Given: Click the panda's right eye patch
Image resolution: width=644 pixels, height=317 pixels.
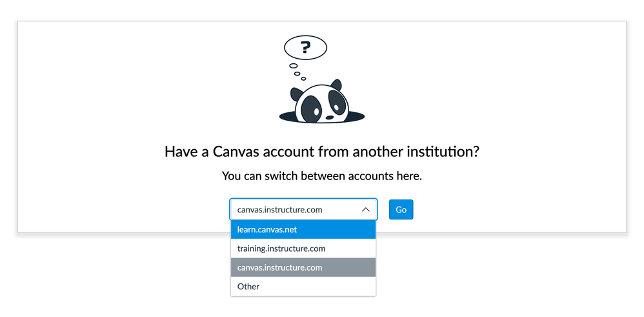Looking at the screenshot, I should [337, 102].
